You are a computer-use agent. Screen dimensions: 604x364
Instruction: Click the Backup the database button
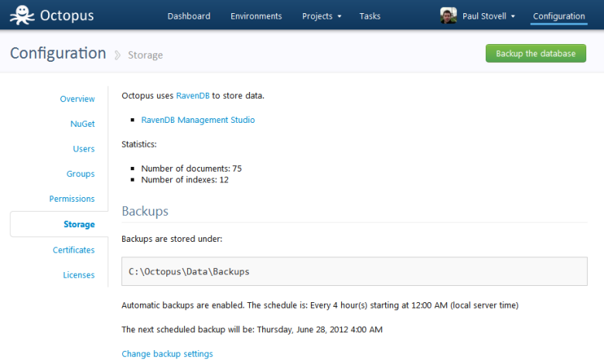point(536,53)
